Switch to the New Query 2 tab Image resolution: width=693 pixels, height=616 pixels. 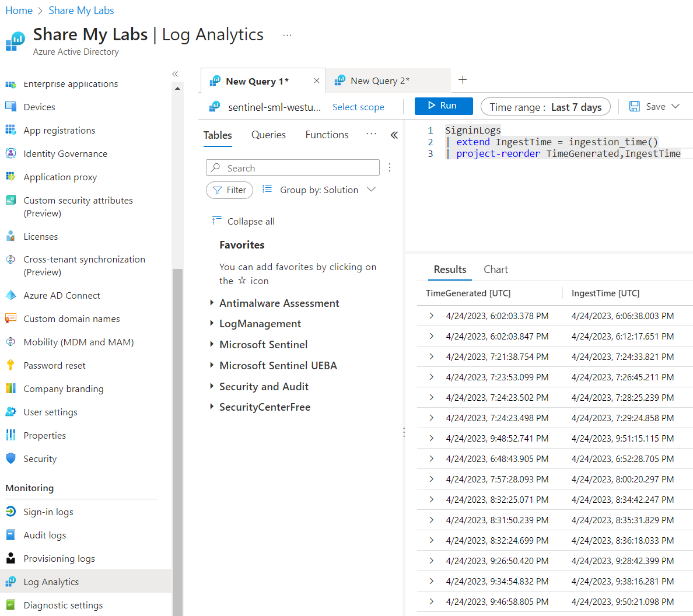[388, 81]
